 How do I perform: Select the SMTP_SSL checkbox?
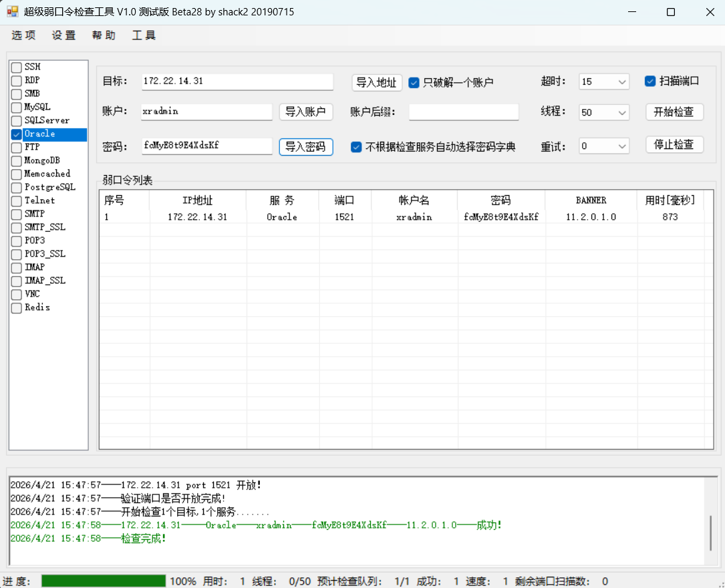[17, 228]
